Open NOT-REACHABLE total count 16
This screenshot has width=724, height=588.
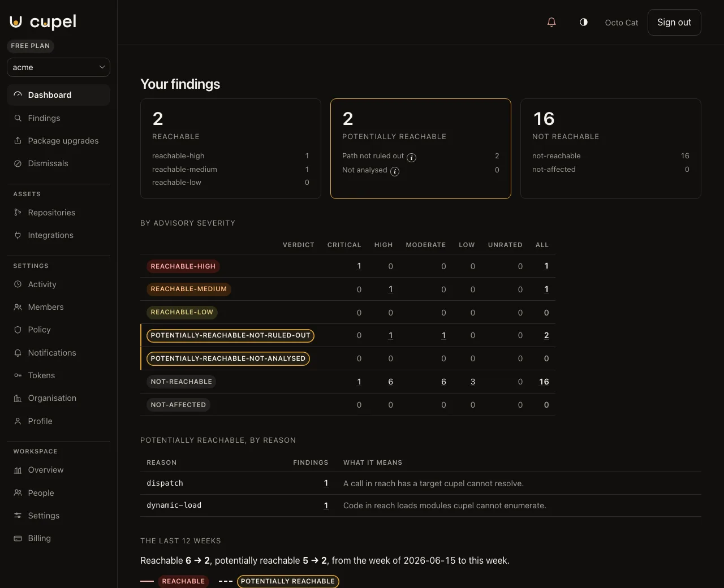[544, 382]
